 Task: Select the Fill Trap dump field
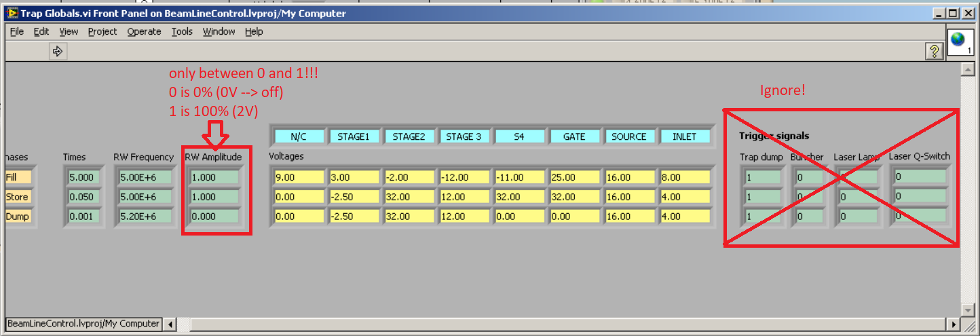pos(761,177)
